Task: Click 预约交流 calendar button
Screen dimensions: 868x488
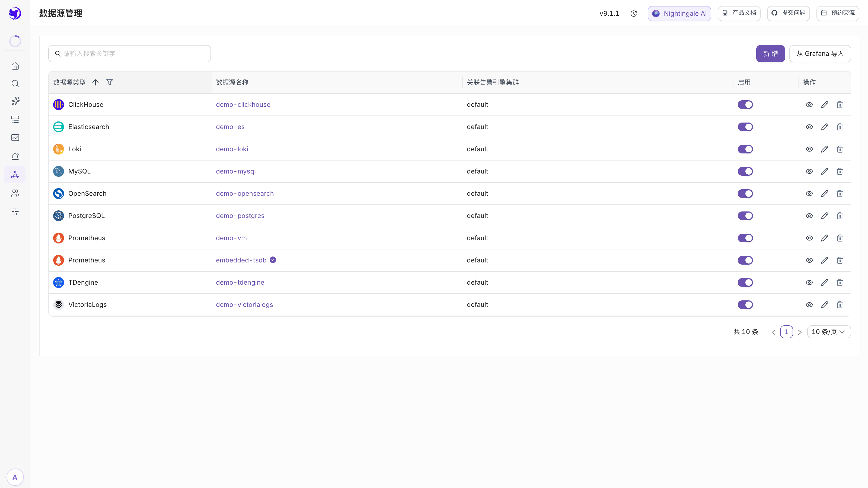Action: click(x=838, y=13)
